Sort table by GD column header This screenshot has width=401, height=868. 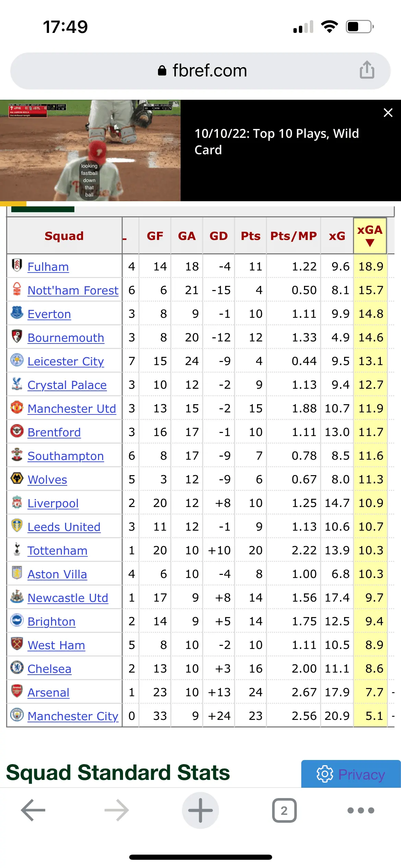pos(218,236)
